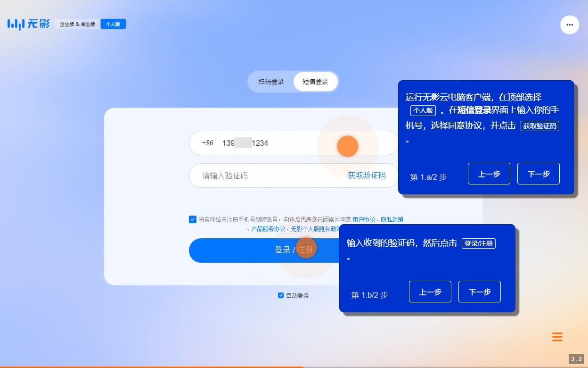Uncheck the auto-create account agreement checkbox

pos(193,219)
